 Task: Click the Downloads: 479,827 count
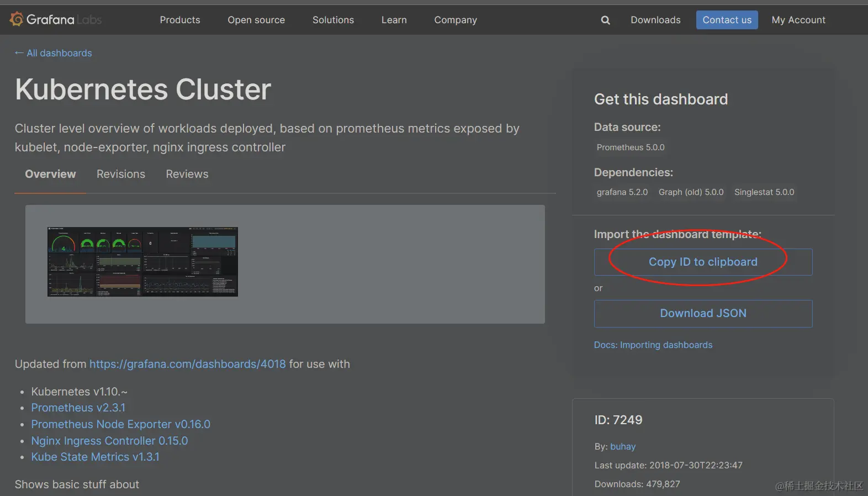tap(637, 484)
